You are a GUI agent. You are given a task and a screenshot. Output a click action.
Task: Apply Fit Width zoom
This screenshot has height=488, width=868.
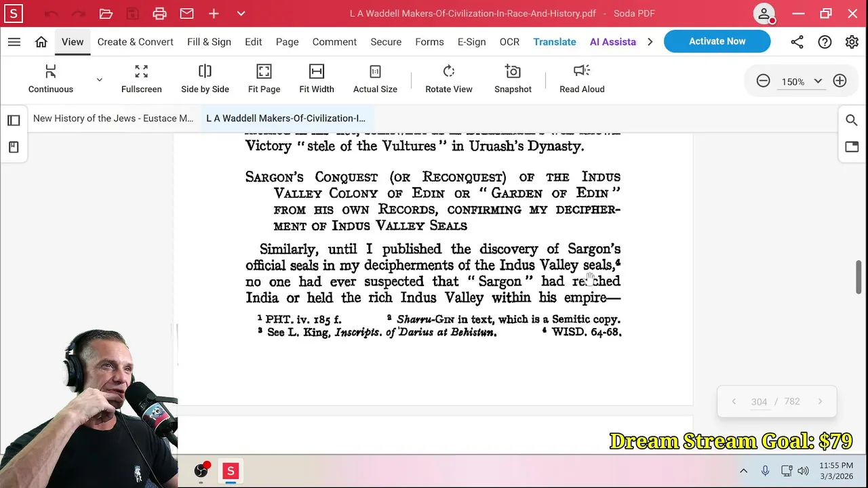pyautogui.click(x=317, y=79)
